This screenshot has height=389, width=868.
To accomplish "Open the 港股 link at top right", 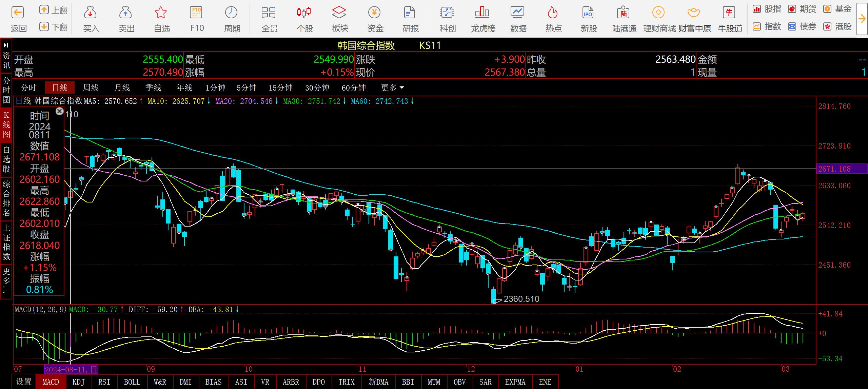I will point(838,26).
